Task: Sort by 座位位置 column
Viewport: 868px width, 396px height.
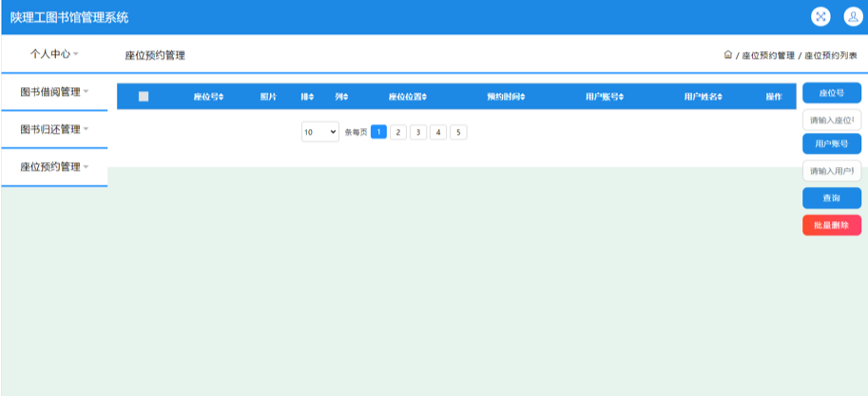Action: pos(408,97)
